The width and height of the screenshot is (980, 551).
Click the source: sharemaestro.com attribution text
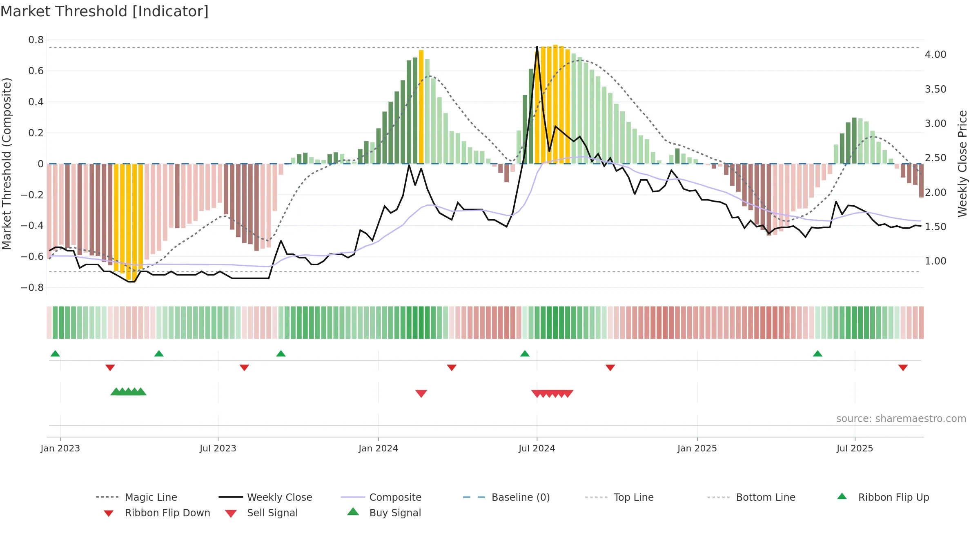pyautogui.click(x=901, y=419)
